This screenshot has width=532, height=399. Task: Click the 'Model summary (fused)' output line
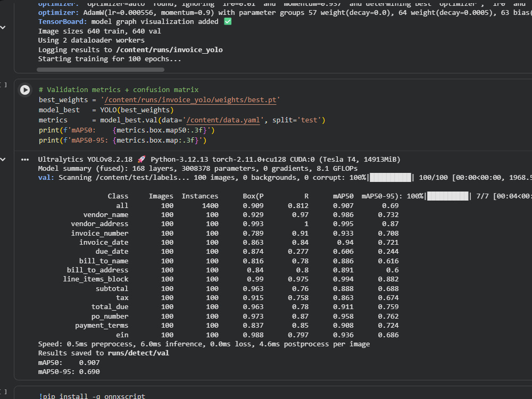198,168
